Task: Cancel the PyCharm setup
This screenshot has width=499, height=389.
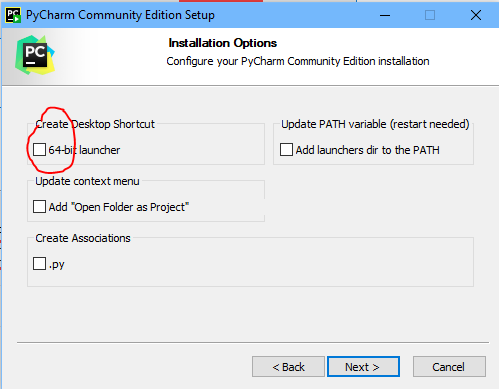Action: (x=449, y=367)
